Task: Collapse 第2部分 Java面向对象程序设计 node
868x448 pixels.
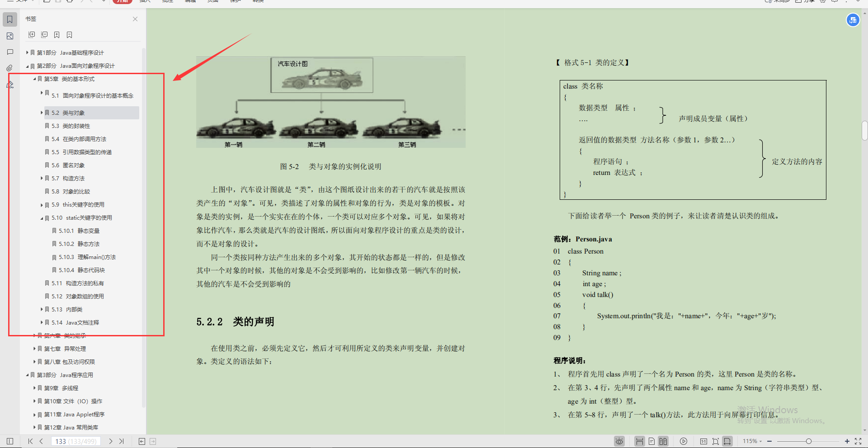Action: tap(27, 66)
